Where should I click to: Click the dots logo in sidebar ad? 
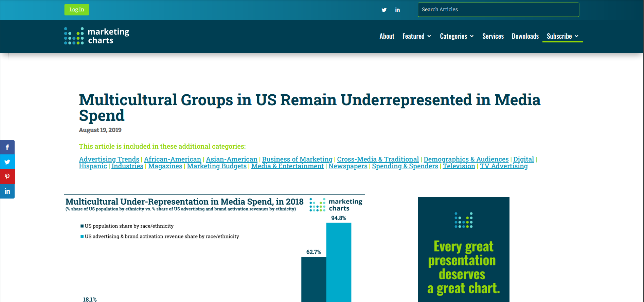pyautogui.click(x=463, y=220)
